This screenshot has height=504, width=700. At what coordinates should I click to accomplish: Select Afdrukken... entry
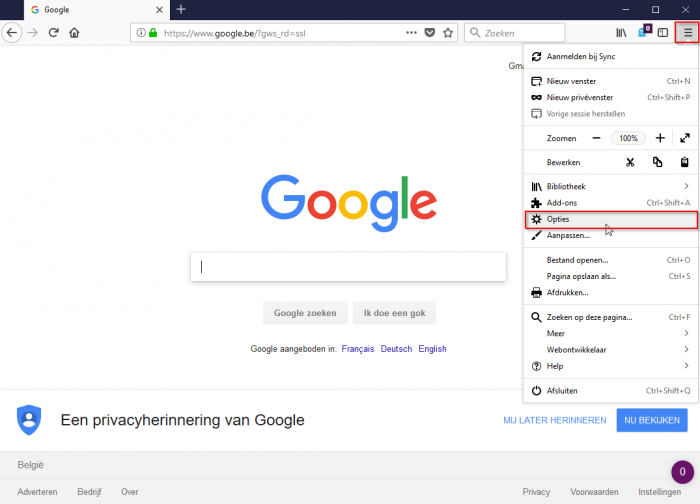point(610,293)
